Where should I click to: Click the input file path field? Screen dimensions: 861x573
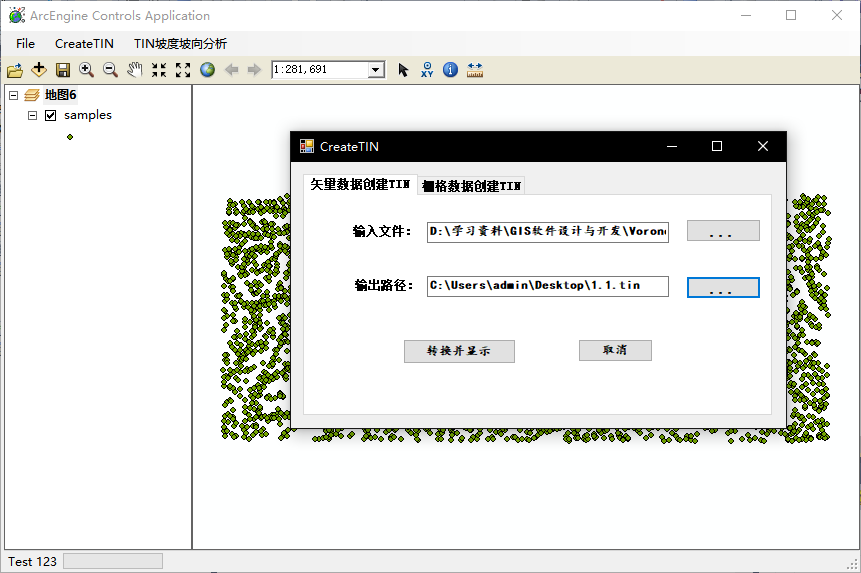coord(547,232)
